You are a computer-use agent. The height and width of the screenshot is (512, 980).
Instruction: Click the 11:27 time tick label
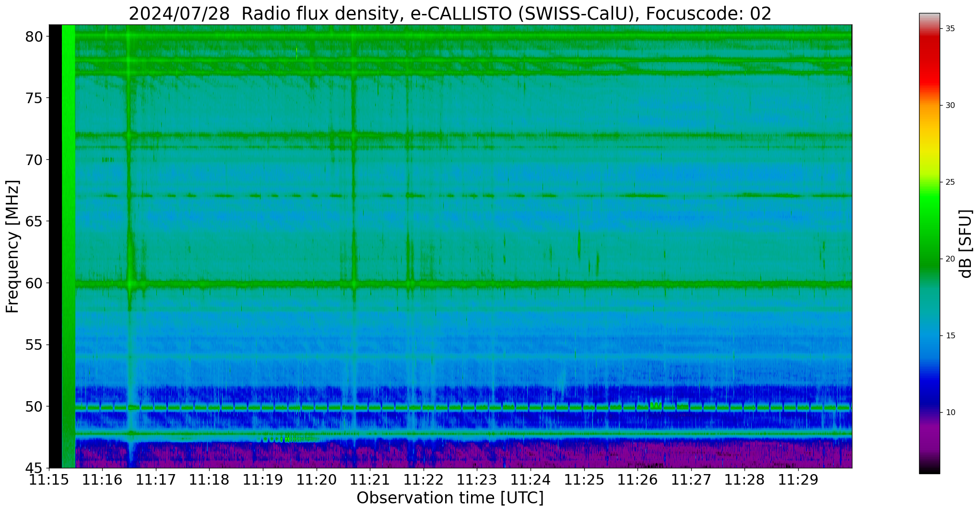691,480
